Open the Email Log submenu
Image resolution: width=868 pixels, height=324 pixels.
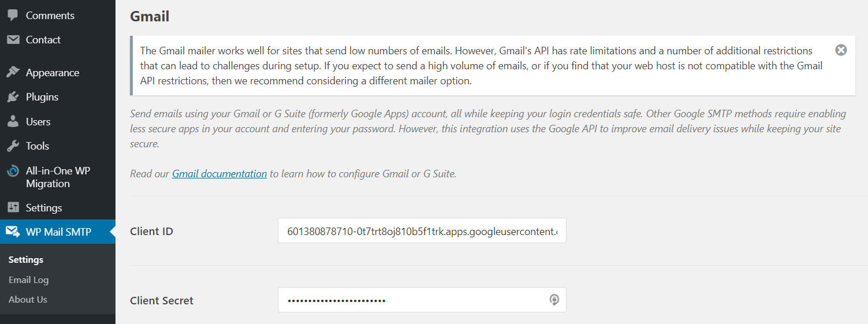click(28, 280)
